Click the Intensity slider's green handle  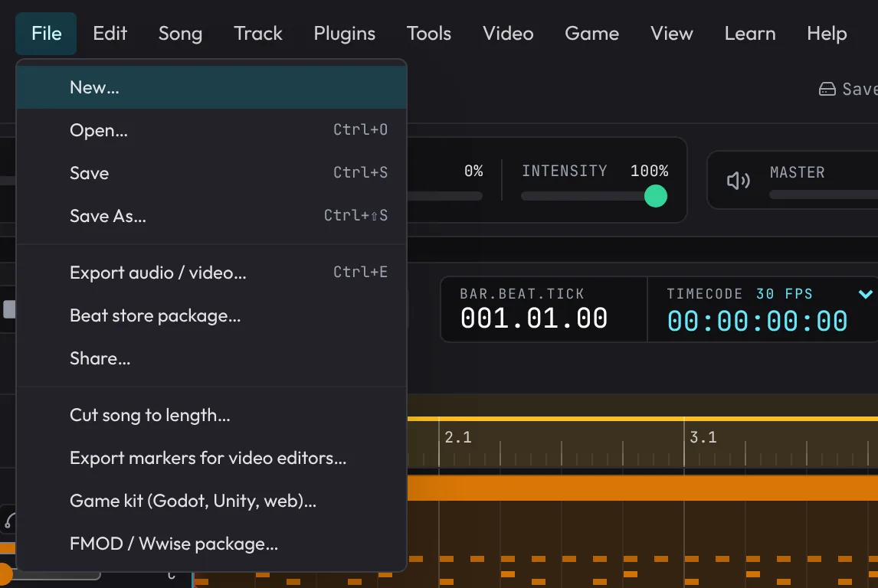(x=656, y=196)
